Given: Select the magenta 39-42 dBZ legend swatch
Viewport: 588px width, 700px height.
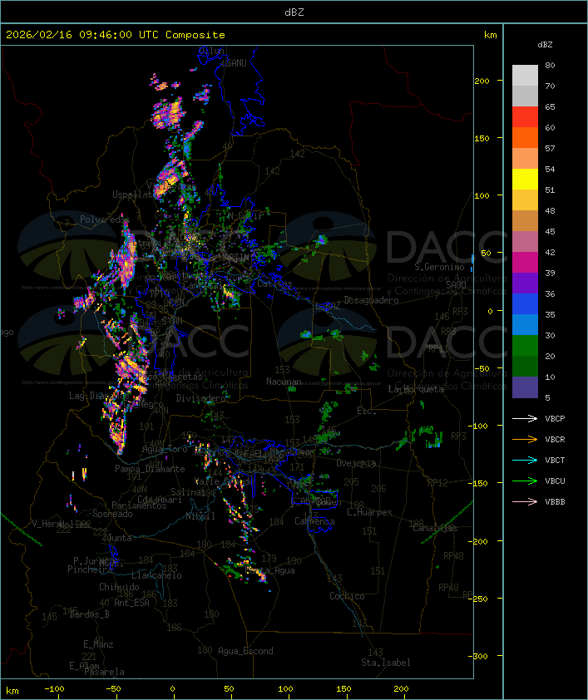Looking at the screenshot, I should (x=525, y=263).
